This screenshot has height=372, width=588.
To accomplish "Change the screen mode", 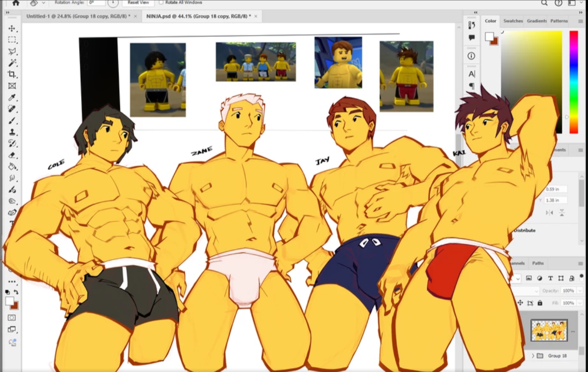I will (12, 329).
